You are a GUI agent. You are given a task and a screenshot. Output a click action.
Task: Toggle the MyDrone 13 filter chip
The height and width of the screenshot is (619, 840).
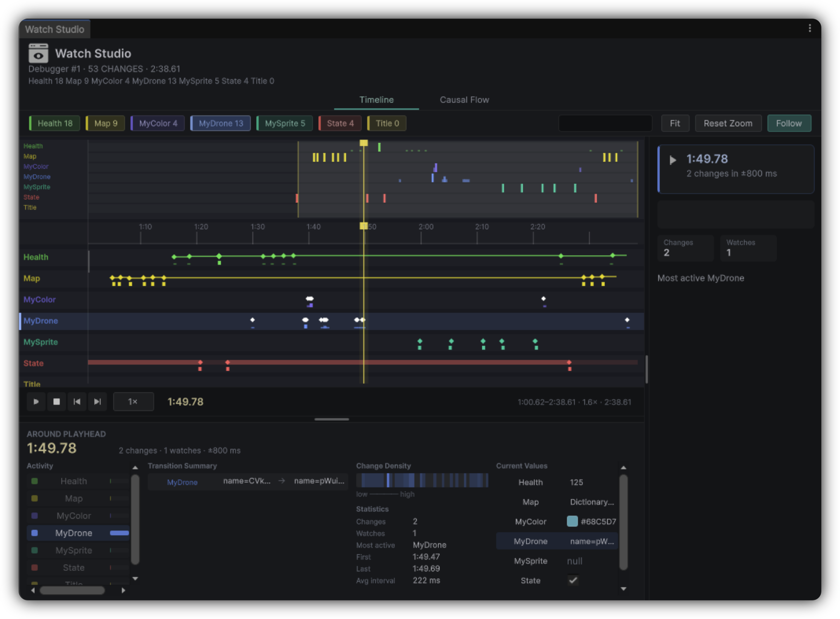tap(220, 123)
